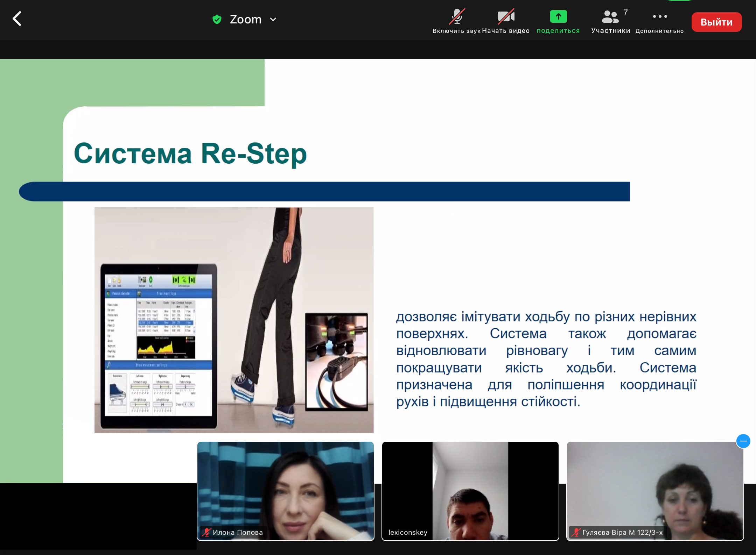756x555 pixels.
Task: Select Гуляєва Віра video thumbnail
Action: (x=655, y=491)
